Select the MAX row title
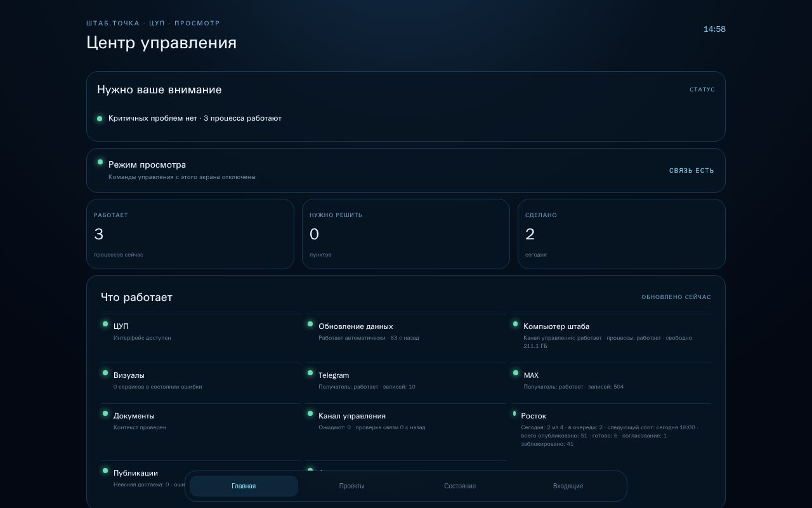The height and width of the screenshot is (508, 812). [x=531, y=375]
